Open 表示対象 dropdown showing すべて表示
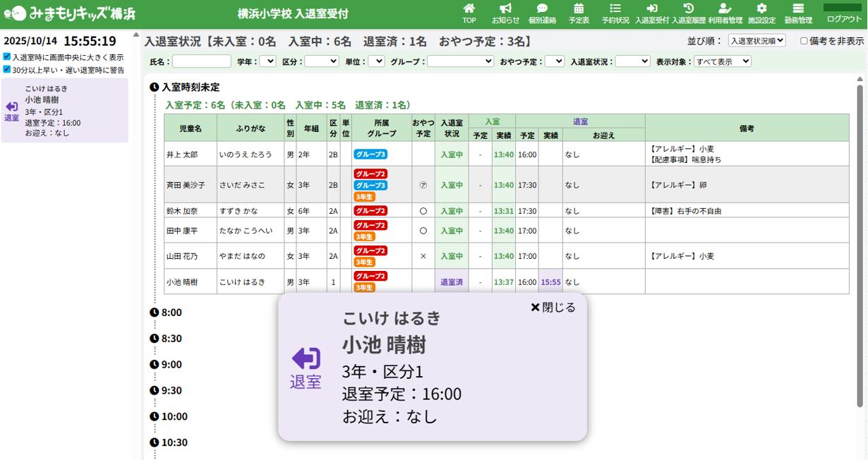 [722, 61]
